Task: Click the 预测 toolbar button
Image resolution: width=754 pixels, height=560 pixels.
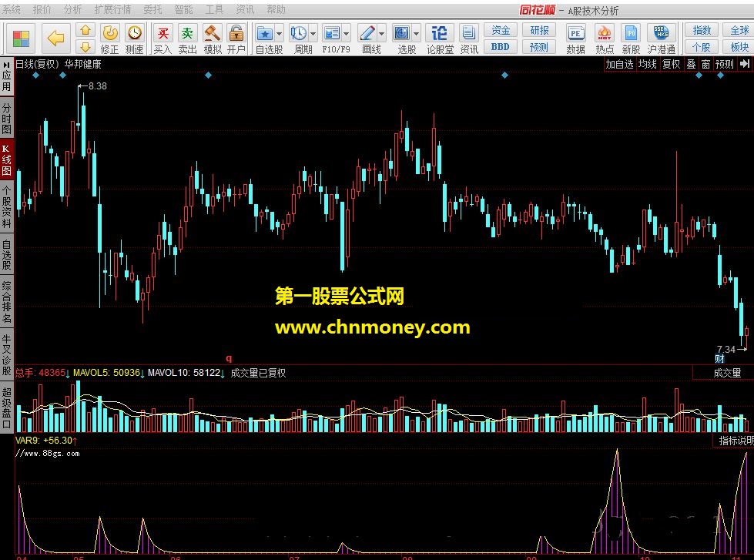Action: click(539, 47)
